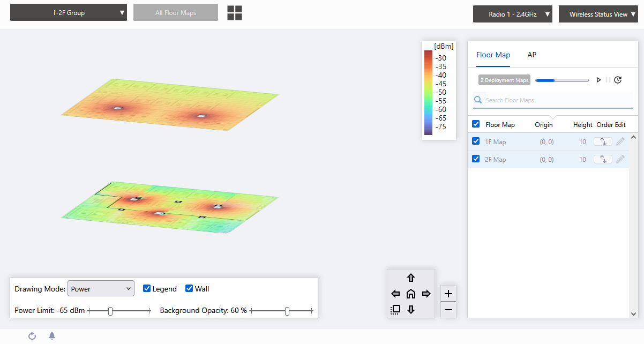
Task: Click the Power Limit slider handle
Action: (x=110, y=311)
